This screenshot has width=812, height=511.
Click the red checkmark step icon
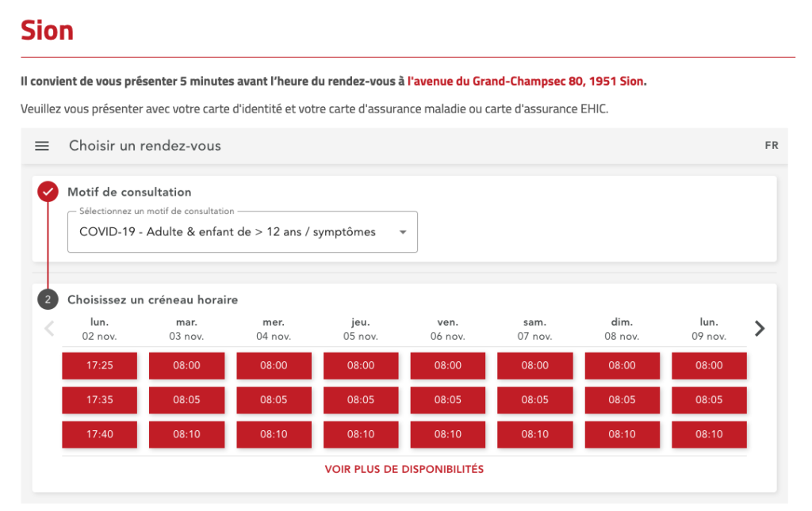pyautogui.click(x=48, y=192)
